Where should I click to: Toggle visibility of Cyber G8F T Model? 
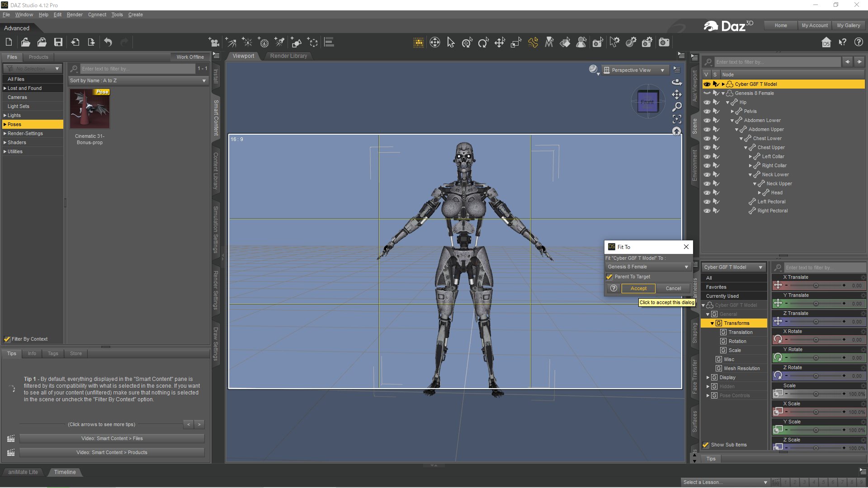click(x=707, y=84)
